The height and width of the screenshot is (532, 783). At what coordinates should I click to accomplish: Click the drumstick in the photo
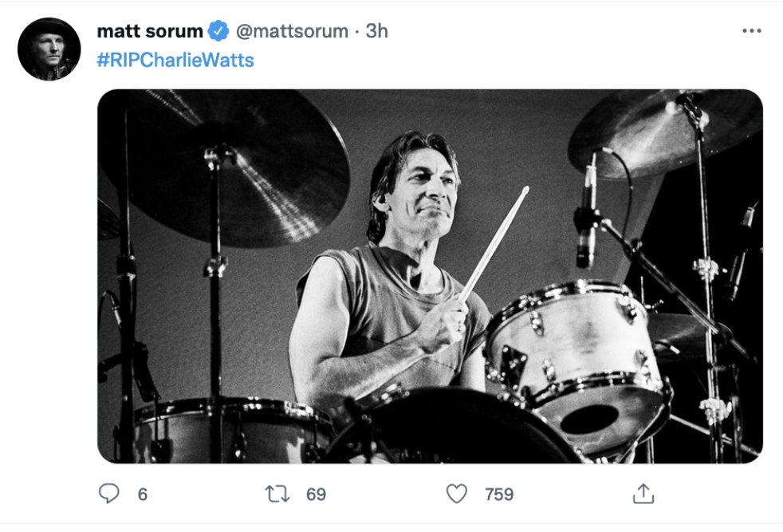click(496, 239)
